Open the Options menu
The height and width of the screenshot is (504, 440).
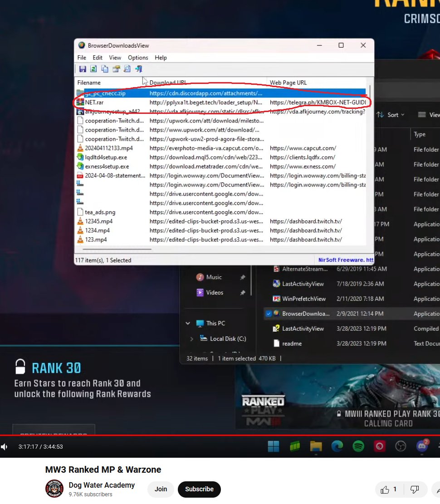point(138,58)
